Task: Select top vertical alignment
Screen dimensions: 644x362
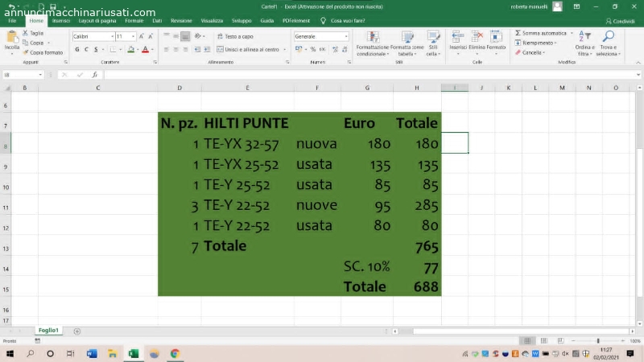Action: [167, 36]
